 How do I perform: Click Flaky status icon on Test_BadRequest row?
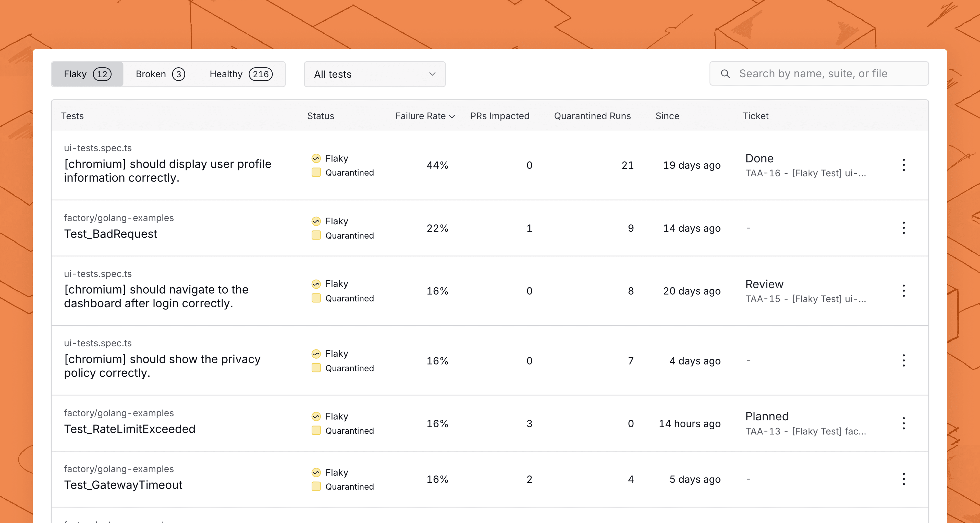pos(316,221)
